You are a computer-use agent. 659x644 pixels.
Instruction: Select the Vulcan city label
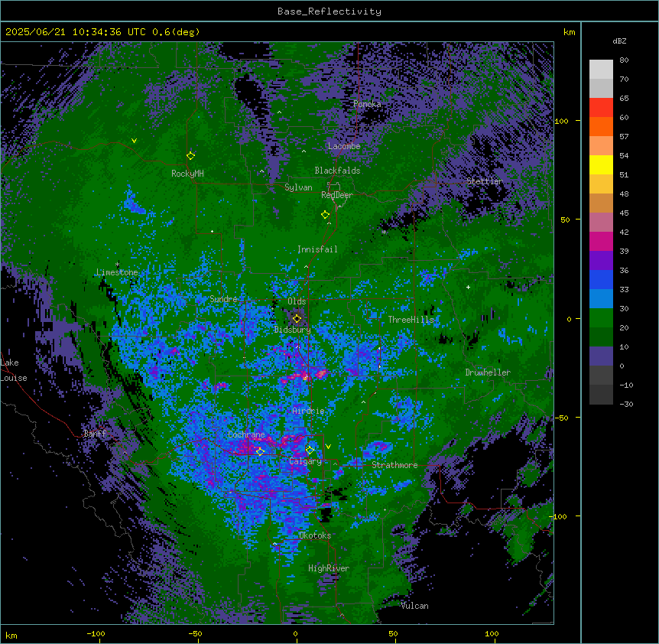click(x=415, y=606)
